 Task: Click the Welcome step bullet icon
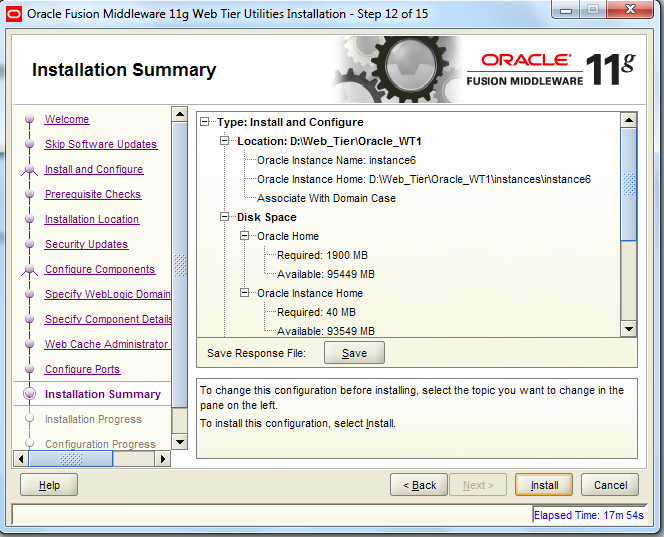pyautogui.click(x=30, y=119)
